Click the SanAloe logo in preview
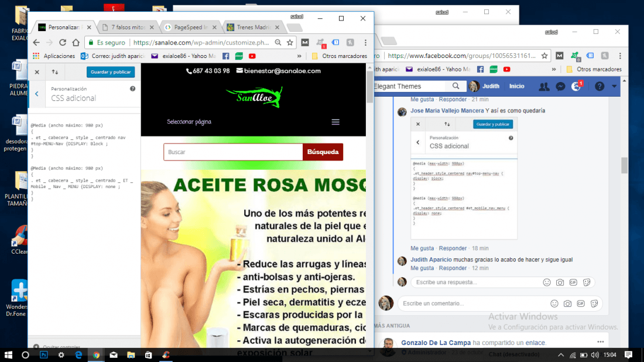This screenshot has height=362, width=644. (254, 97)
